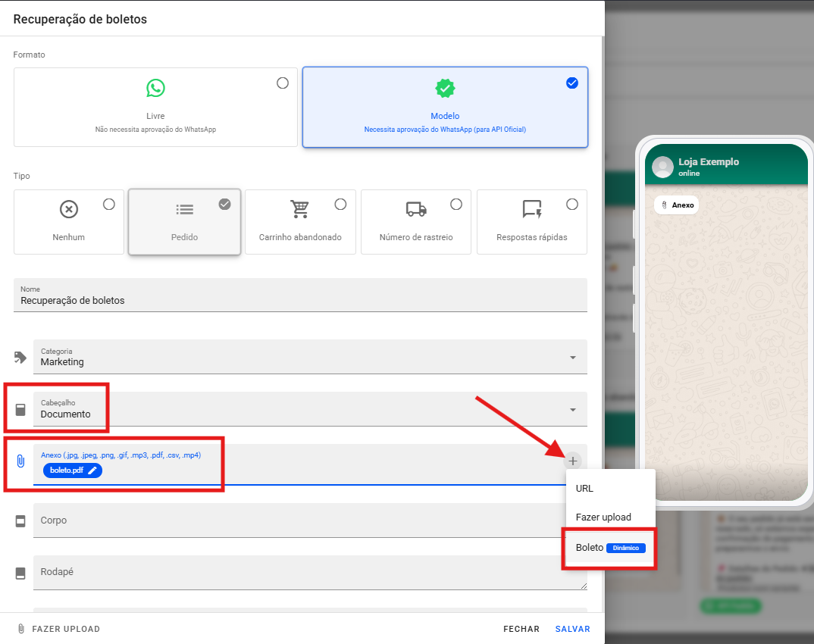This screenshot has width=814, height=644.
Task: Choose Fazer upload from attachment menu
Action: point(603,517)
